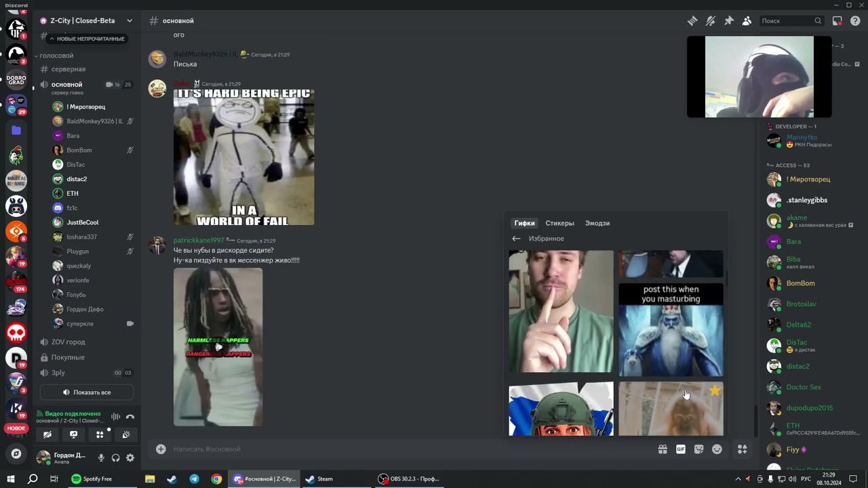Open the server discovery compass
868x488 pixels.
tap(16, 454)
